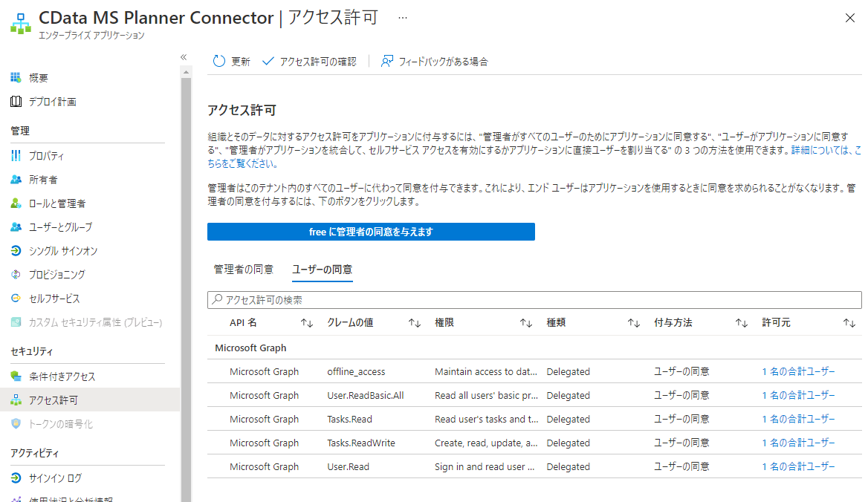This screenshot has width=868, height=502.
Task: Click 'Sign in and read user ...' permission text
Action: point(485,466)
